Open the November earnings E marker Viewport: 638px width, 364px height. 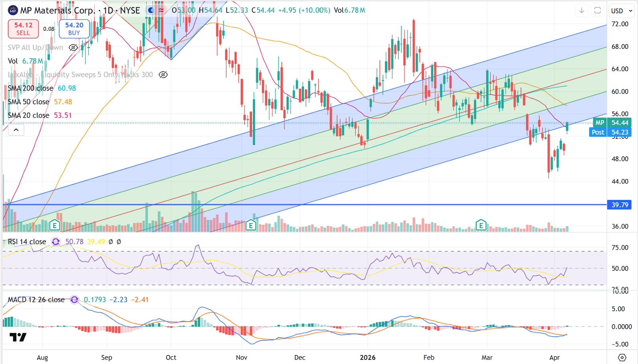250,225
